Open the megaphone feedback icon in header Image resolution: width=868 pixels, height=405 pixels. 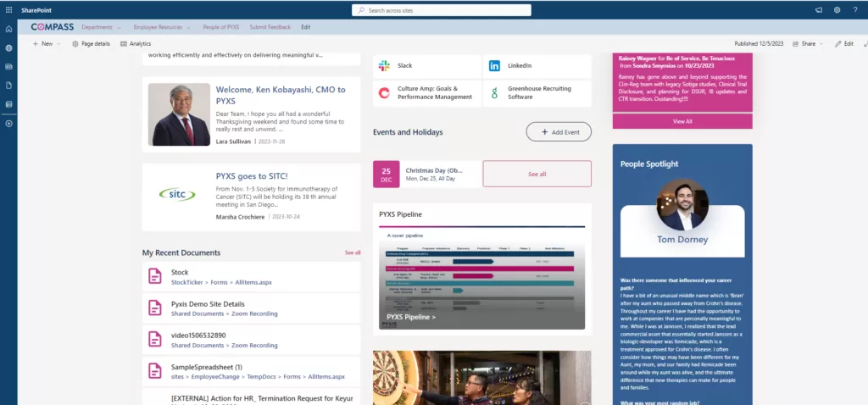[x=819, y=10]
